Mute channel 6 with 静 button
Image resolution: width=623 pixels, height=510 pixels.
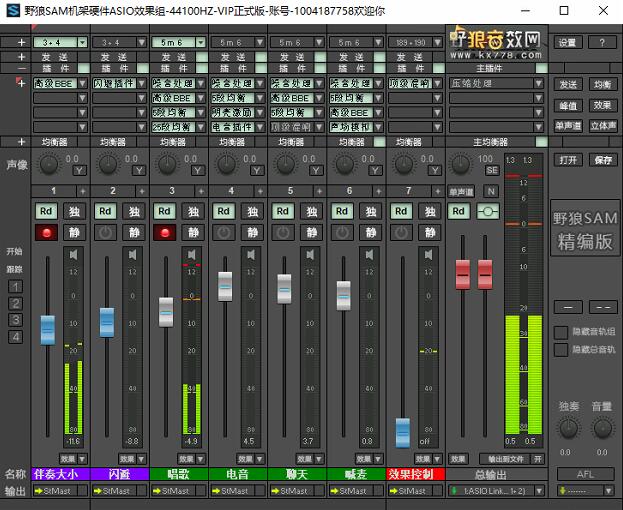click(x=369, y=232)
